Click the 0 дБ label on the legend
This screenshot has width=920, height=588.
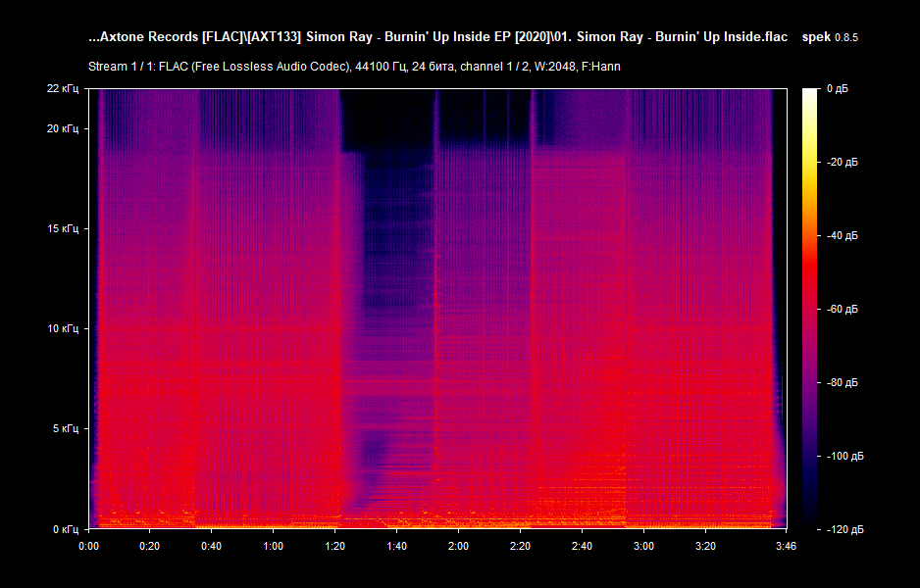coord(839,87)
